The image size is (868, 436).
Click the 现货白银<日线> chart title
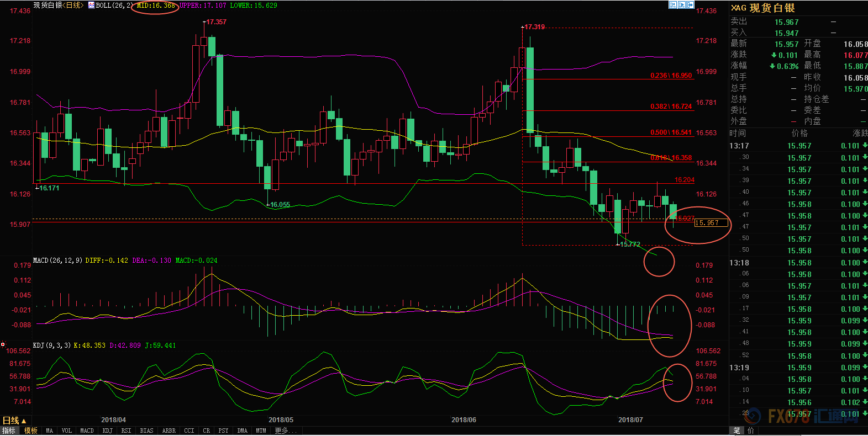point(59,5)
